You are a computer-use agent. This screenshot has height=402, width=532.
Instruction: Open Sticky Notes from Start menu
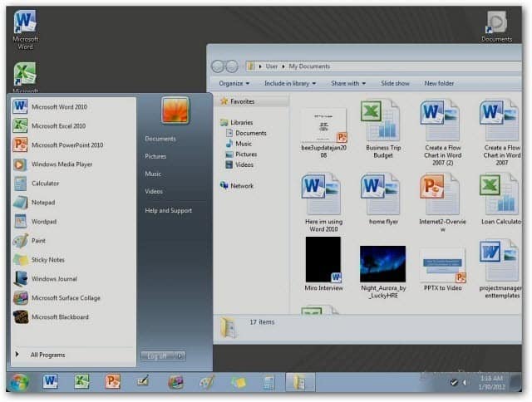click(73, 260)
